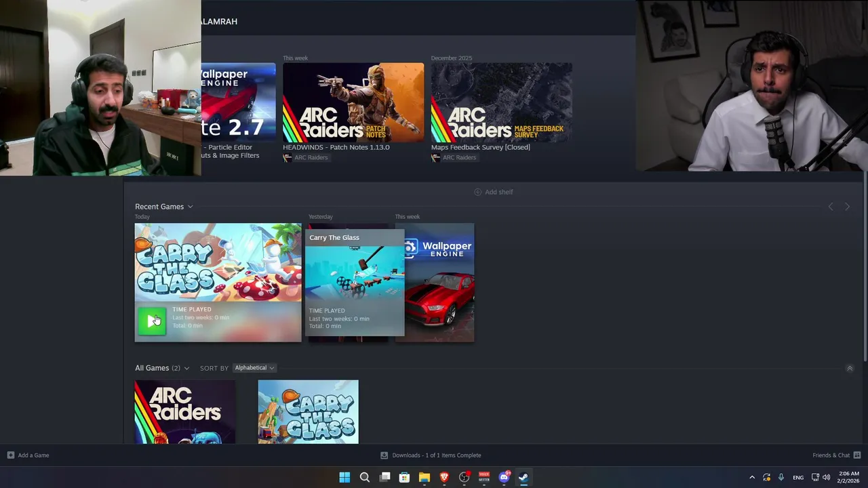
Task: Open Task View in taskbar
Action: (384, 477)
